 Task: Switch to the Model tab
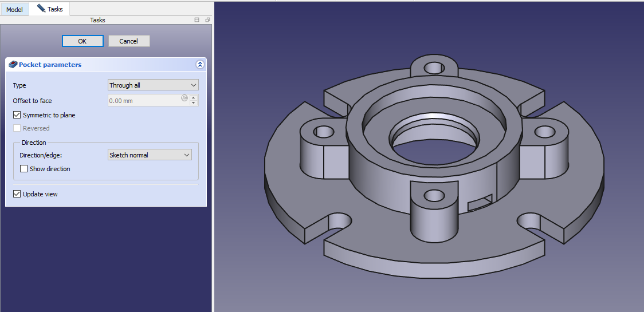[14, 10]
